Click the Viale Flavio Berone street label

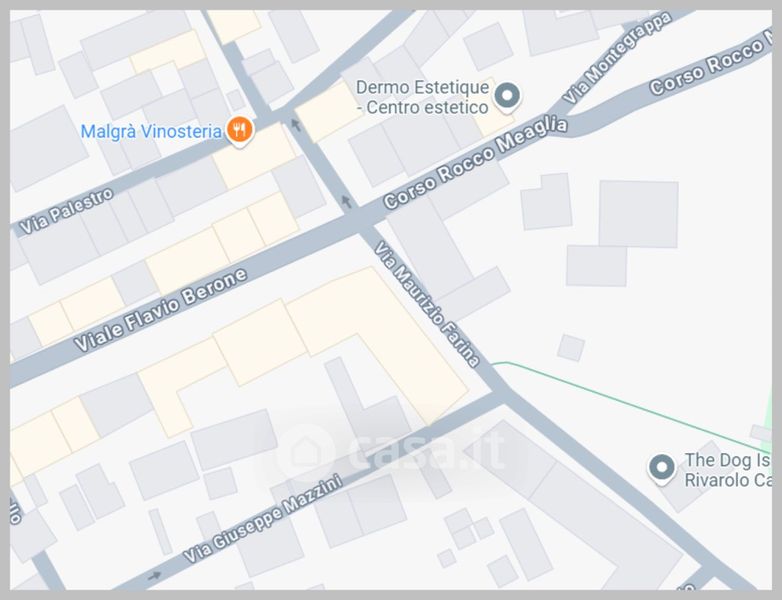[161, 309]
